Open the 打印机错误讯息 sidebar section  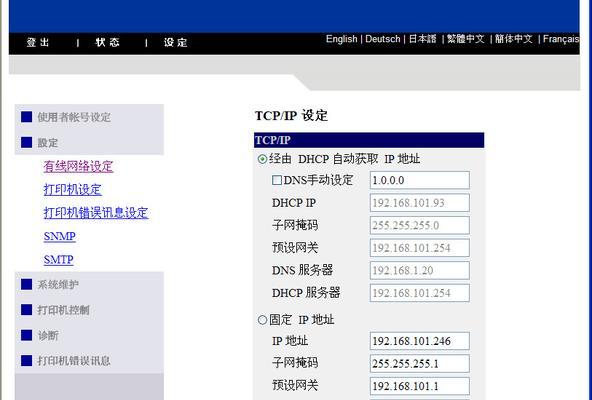(74, 361)
